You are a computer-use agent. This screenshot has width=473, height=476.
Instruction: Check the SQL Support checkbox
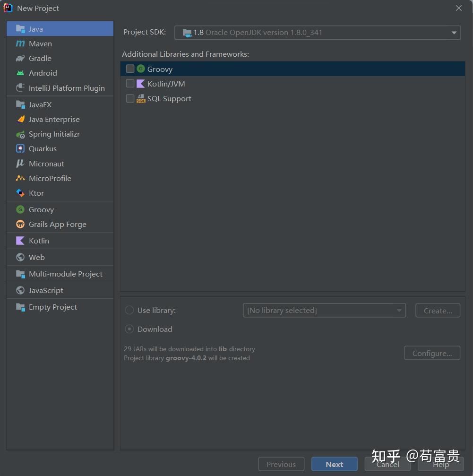pyautogui.click(x=130, y=98)
